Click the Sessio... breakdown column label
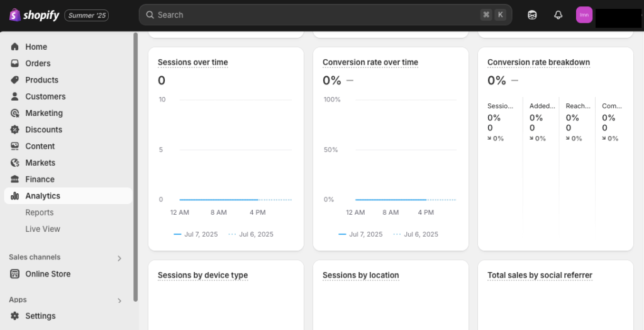Screen dimensions: 644x330 pyautogui.click(x=500, y=106)
